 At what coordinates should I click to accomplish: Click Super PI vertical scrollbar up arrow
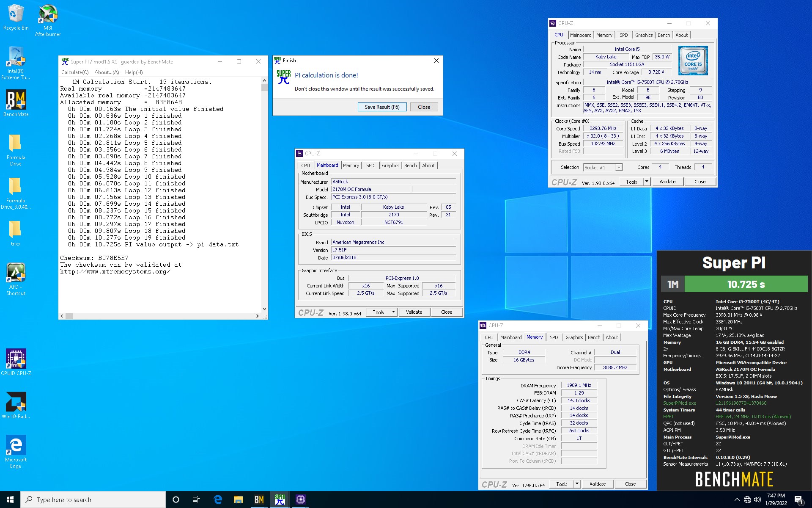tap(264, 80)
